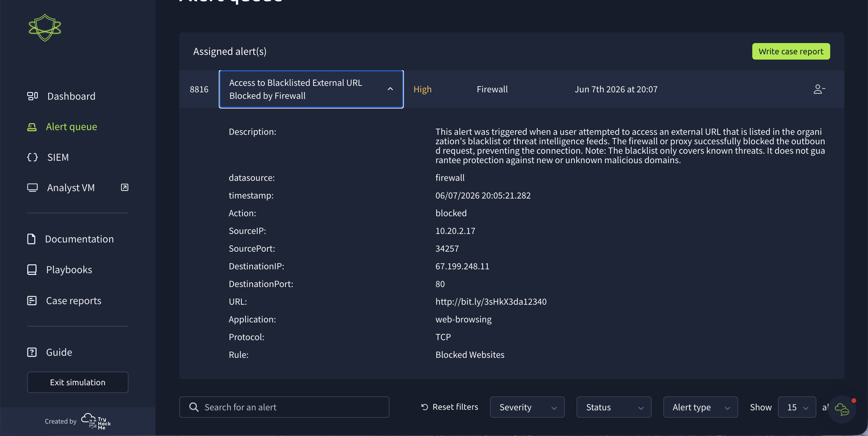The height and width of the screenshot is (436, 868).
Task: Click the alert description paragraph
Action: [x=630, y=146]
